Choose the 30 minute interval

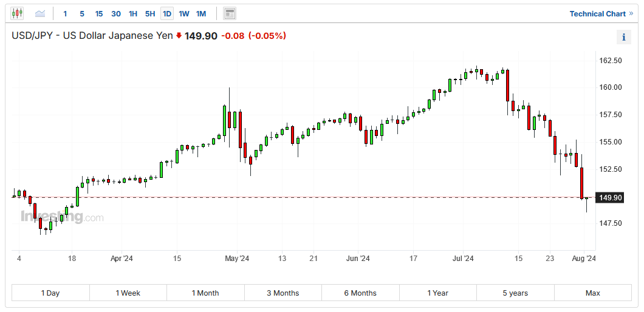116,13
